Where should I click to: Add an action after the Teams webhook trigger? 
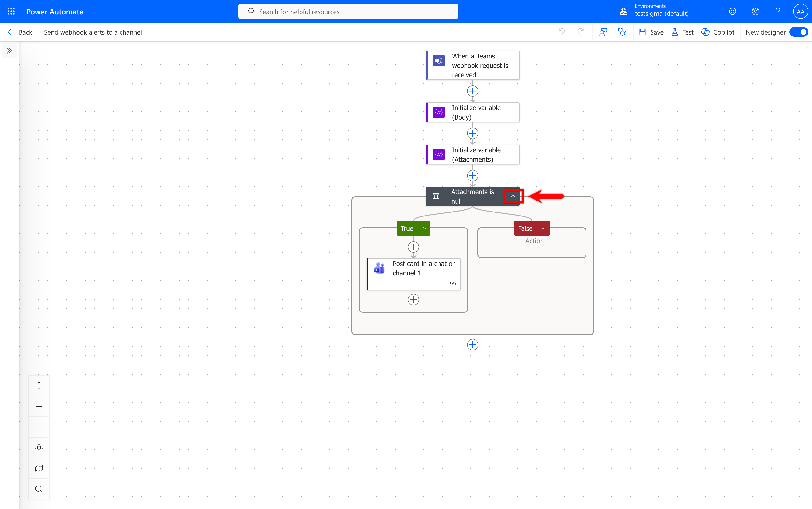tap(472, 91)
